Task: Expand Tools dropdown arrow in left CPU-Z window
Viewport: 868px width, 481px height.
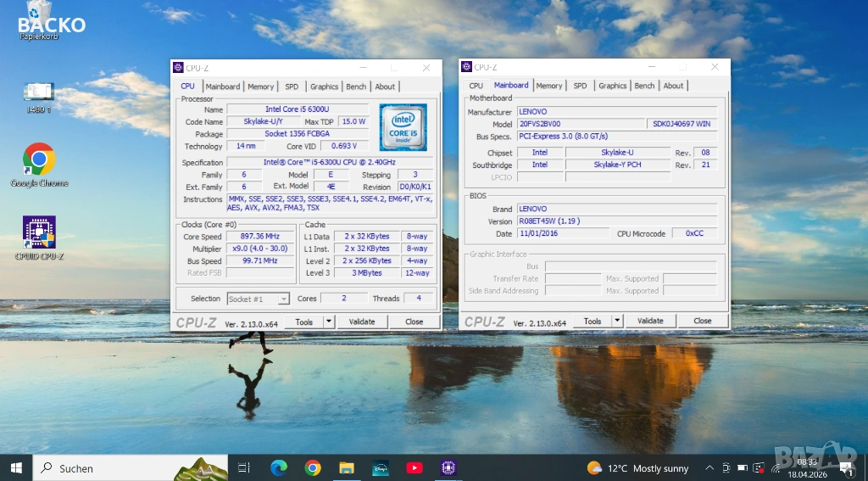Action: [x=329, y=322]
